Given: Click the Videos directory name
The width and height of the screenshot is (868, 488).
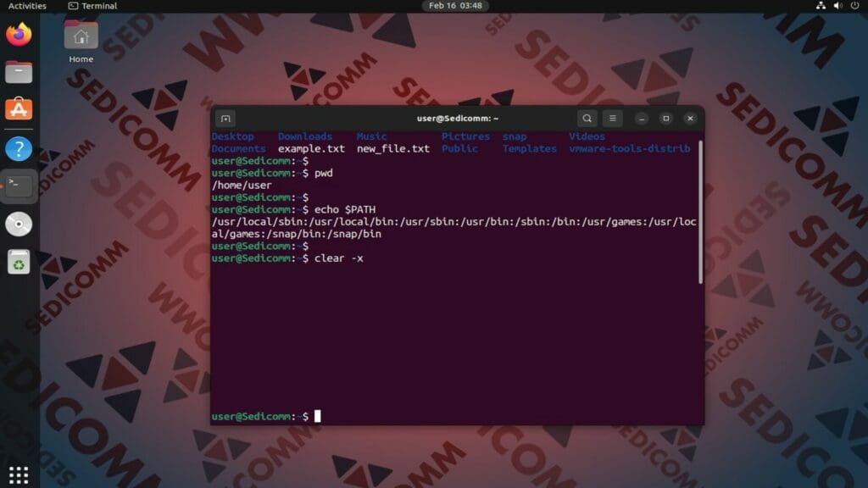Looking at the screenshot, I should [x=587, y=136].
